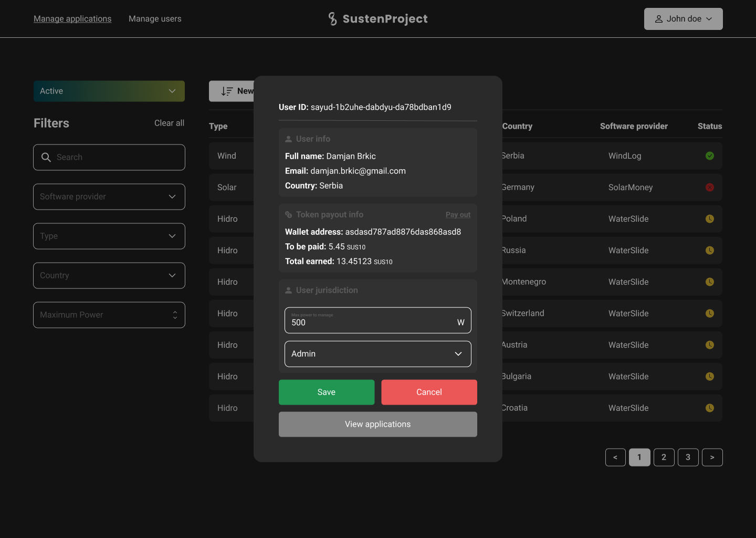The width and height of the screenshot is (756, 538).
Task: Click the red rejected status icon for SolarMoney
Action: [710, 188]
